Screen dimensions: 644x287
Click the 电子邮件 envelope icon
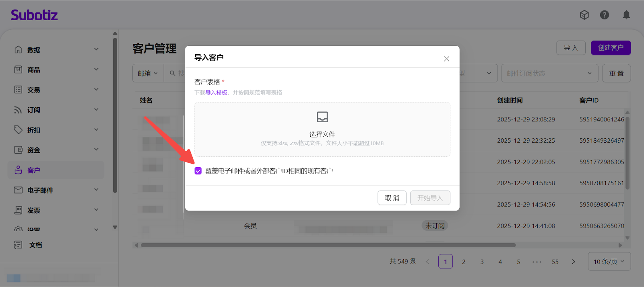18,190
